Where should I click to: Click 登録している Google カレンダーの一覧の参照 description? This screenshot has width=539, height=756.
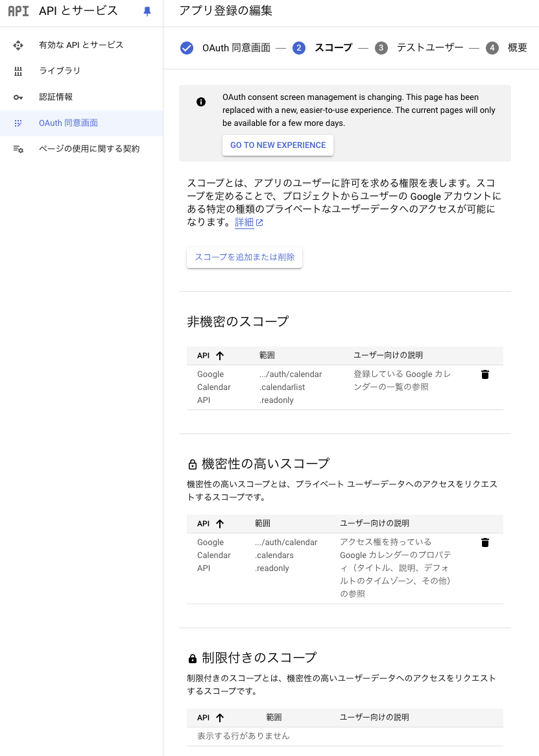[x=402, y=381]
